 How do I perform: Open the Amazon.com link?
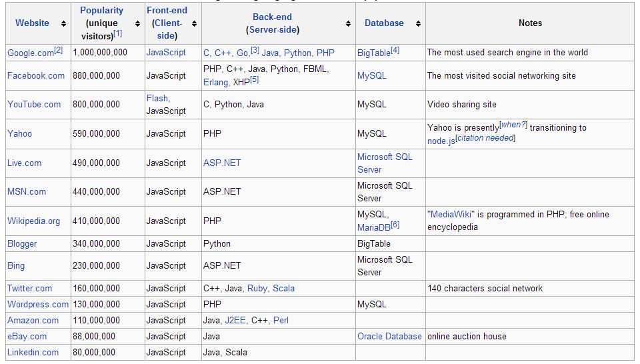click(33, 321)
